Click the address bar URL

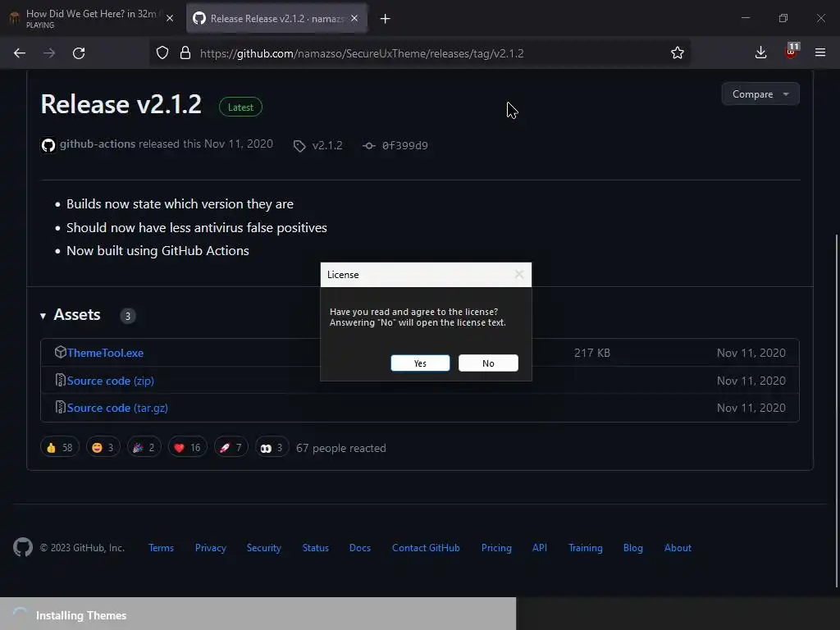(362, 53)
